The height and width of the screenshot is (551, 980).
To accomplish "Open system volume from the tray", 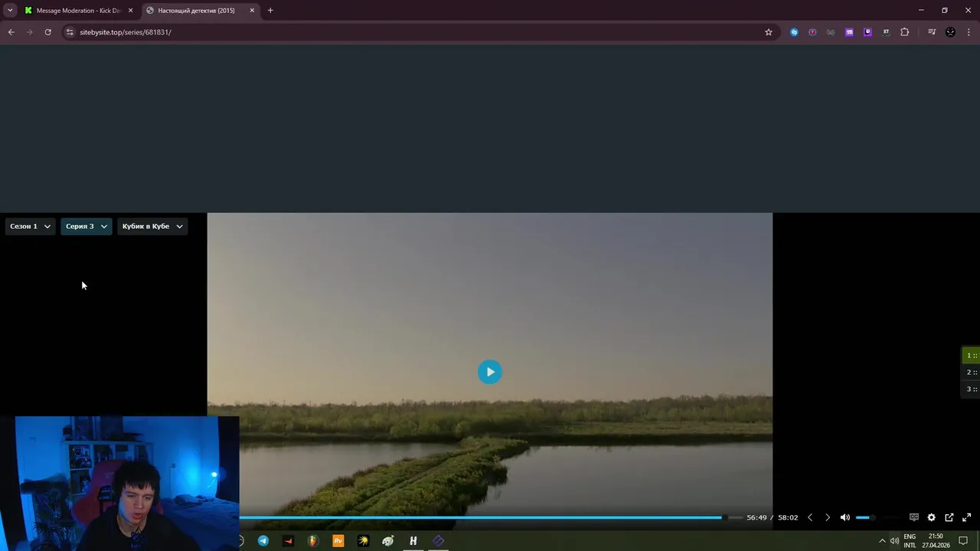I will 894,541.
